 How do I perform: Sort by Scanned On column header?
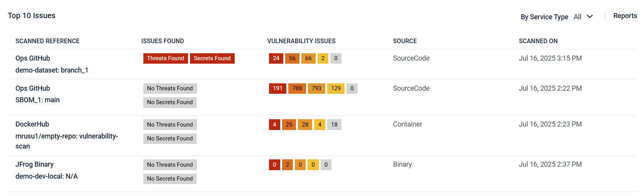pyautogui.click(x=538, y=41)
